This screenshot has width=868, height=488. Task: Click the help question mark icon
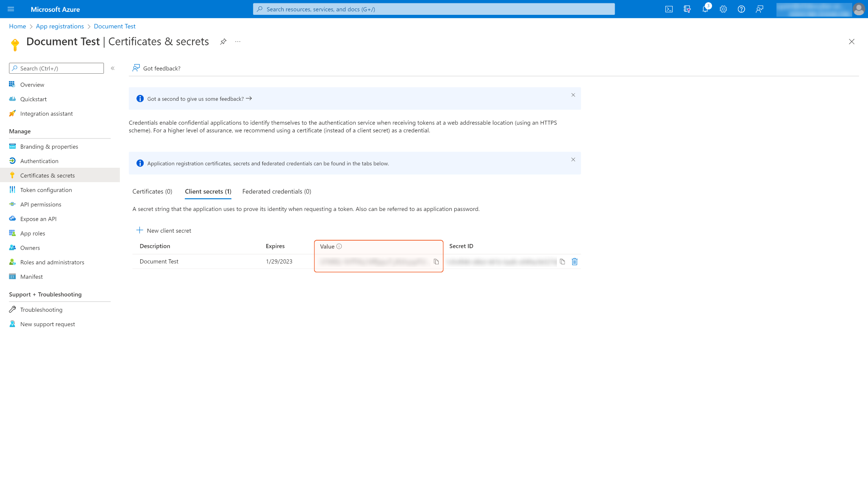[x=741, y=9]
